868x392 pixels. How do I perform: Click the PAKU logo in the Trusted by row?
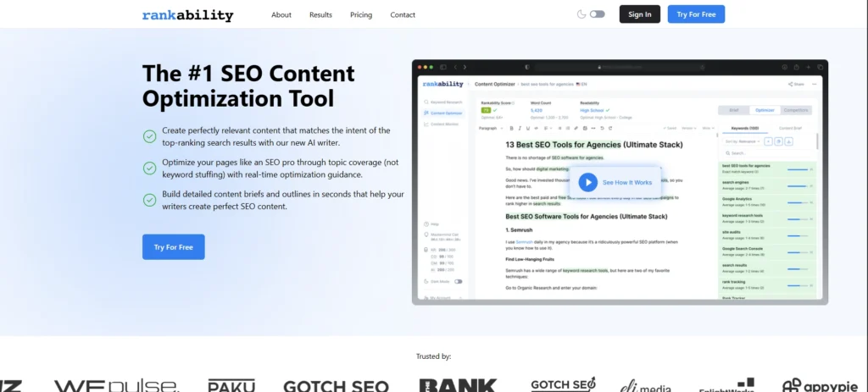point(231,385)
